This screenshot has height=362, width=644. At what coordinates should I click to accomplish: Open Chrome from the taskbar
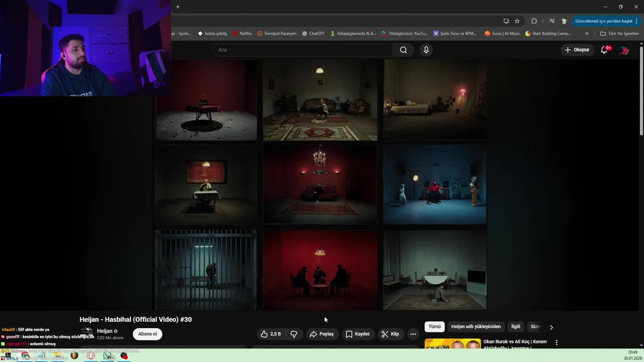pyautogui.click(x=25, y=355)
